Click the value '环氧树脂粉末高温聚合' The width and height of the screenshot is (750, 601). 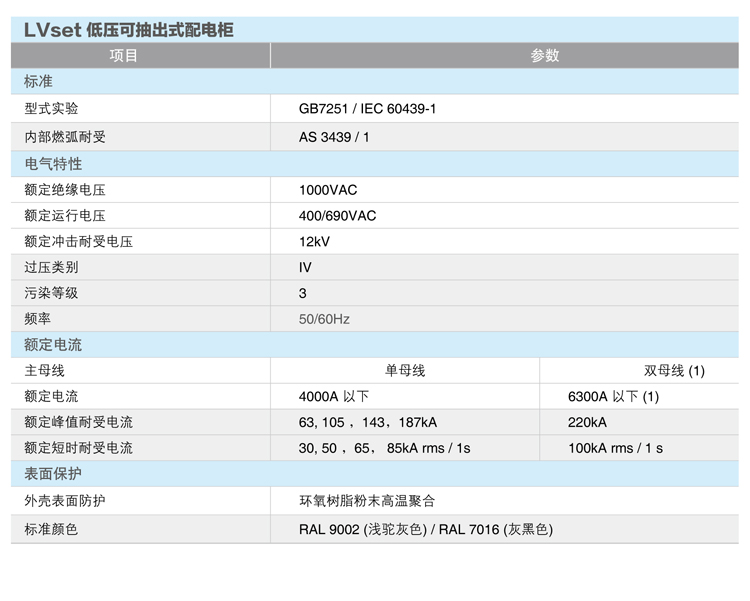pos(367,501)
